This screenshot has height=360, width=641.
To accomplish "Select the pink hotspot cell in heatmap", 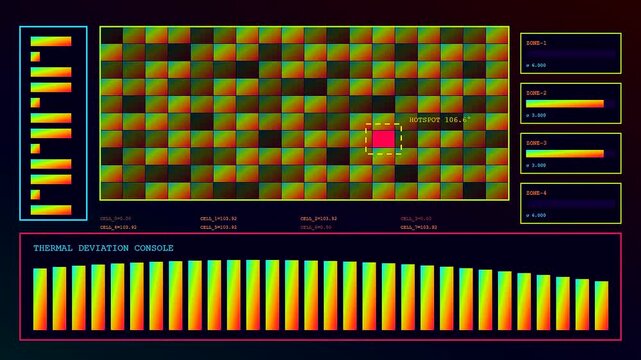I will [x=383, y=139].
